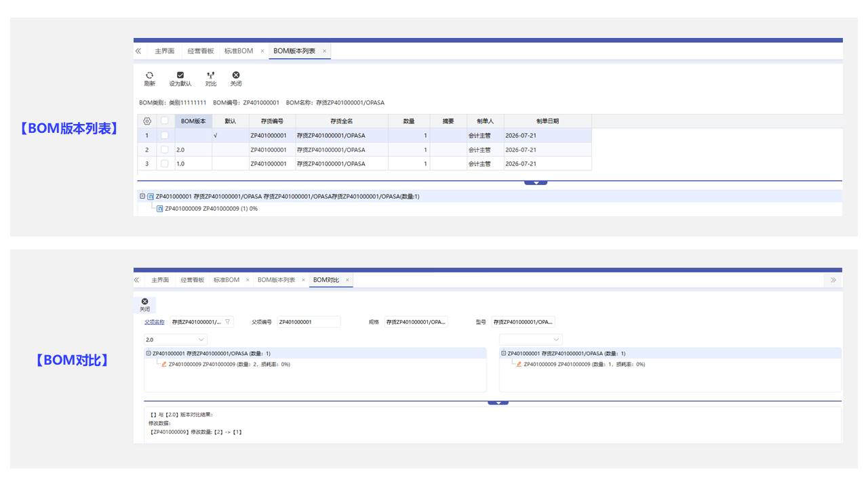This screenshot has width=868, height=488.
Task: Click the 存货编号 column header
Action: 272,121
